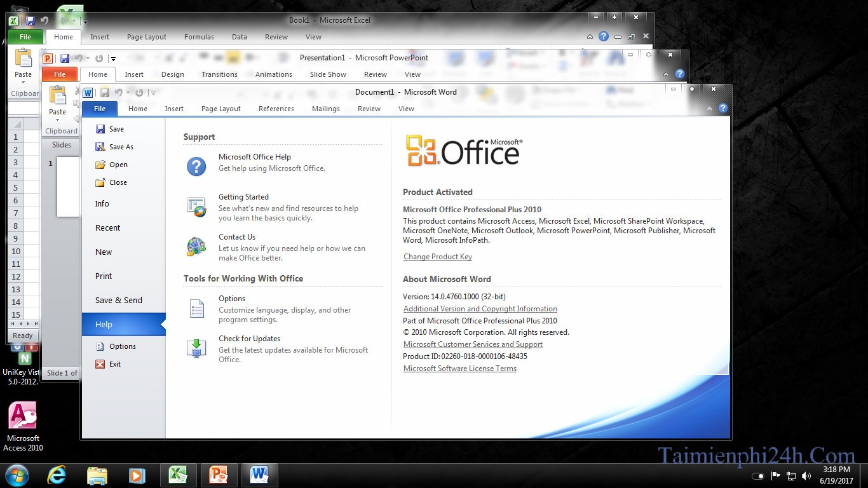
Task: Select Print in Word backstage menu
Action: pos(104,276)
